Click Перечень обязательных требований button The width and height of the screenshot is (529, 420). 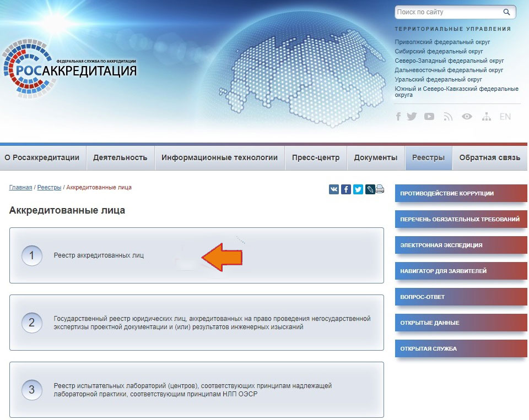[x=461, y=220]
